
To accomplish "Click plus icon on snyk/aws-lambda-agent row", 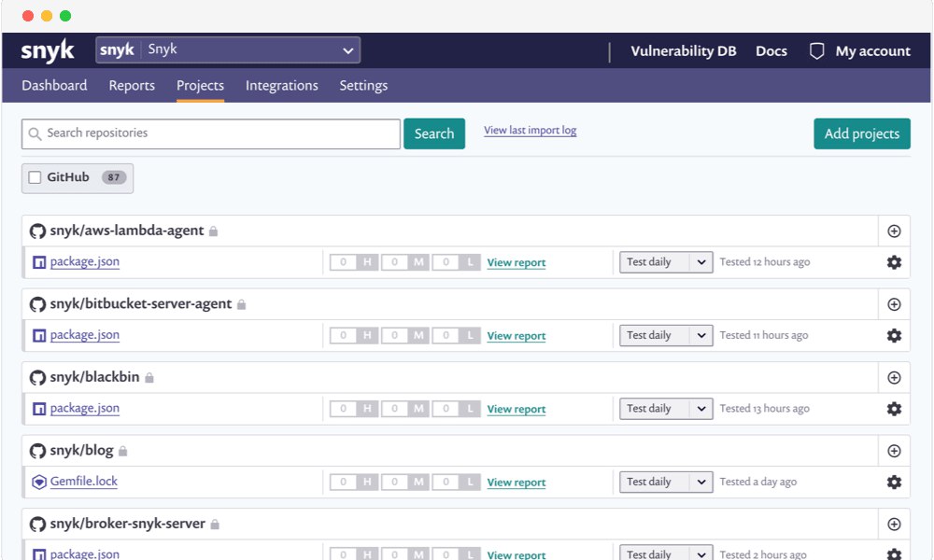I will 894,231.
